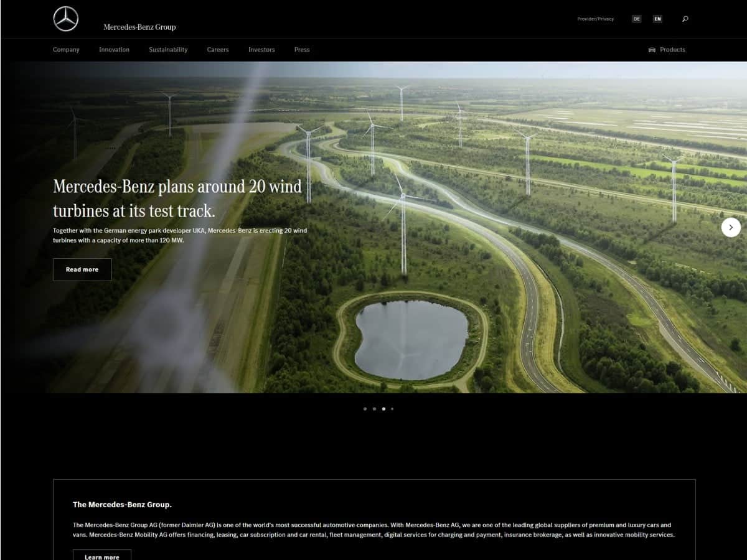Screen dimensions: 747x560
Task: Open the Company menu
Action: [66, 50]
